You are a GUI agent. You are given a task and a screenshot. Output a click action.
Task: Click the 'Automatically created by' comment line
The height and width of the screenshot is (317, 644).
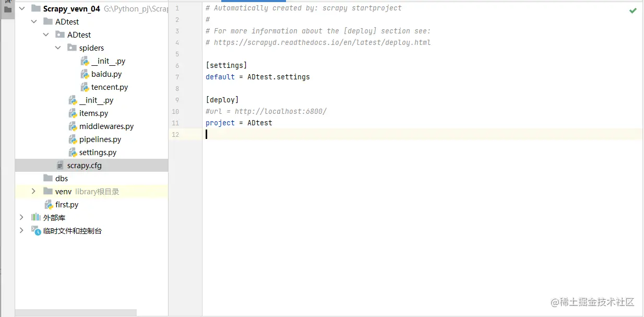coord(304,8)
